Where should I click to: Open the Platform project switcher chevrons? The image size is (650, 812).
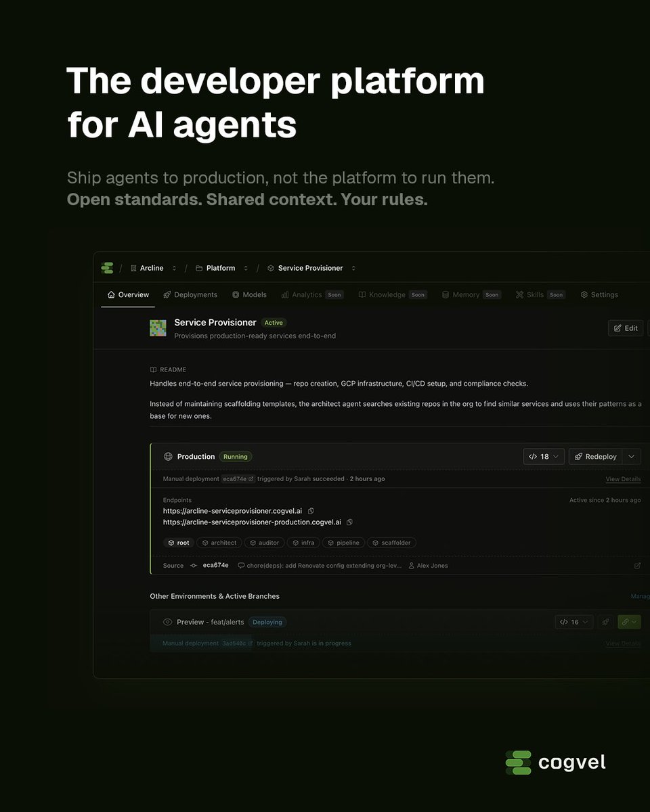(x=246, y=268)
